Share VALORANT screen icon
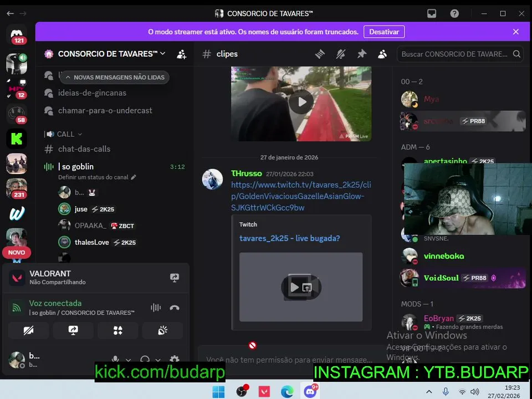Image resolution: width=532 pixels, height=399 pixels. (175, 278)
